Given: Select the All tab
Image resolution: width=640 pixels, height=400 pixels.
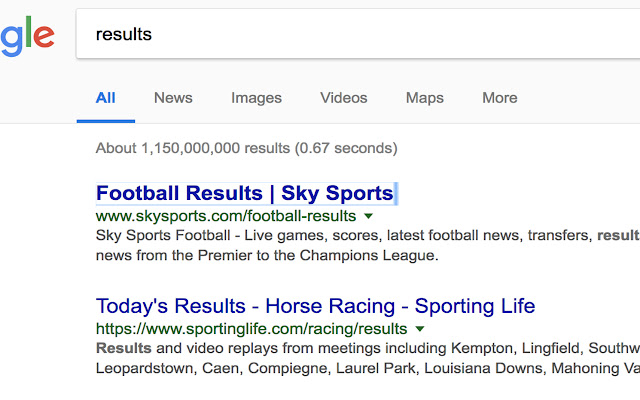Looking at the screenshot, I should click(105, 98).
